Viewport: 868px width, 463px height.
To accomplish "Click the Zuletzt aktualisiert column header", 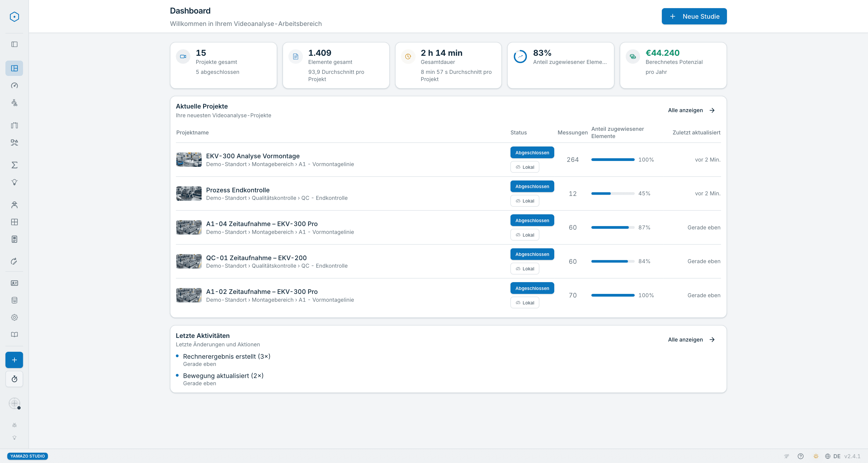I will point(696,132).
